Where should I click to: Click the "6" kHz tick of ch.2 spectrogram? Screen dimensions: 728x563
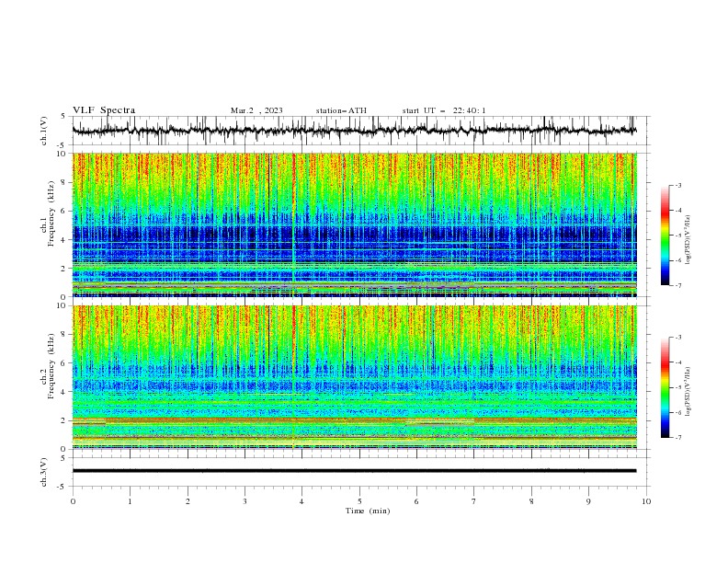63,362
